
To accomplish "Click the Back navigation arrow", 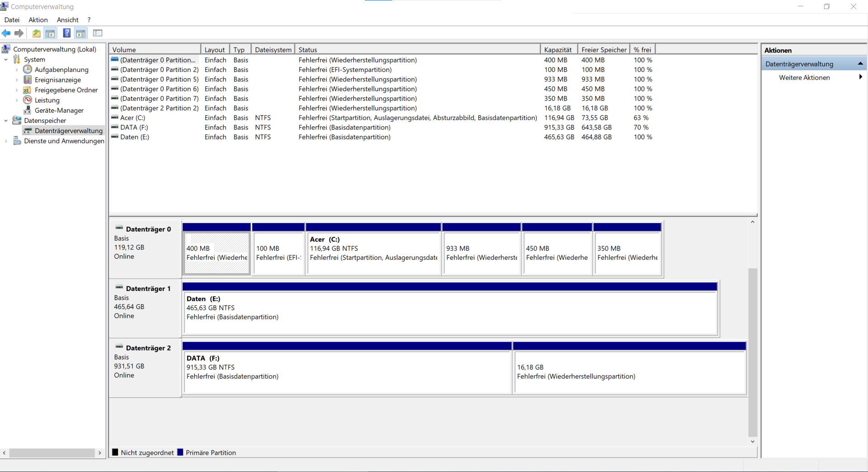I will [x=6, y=33].
